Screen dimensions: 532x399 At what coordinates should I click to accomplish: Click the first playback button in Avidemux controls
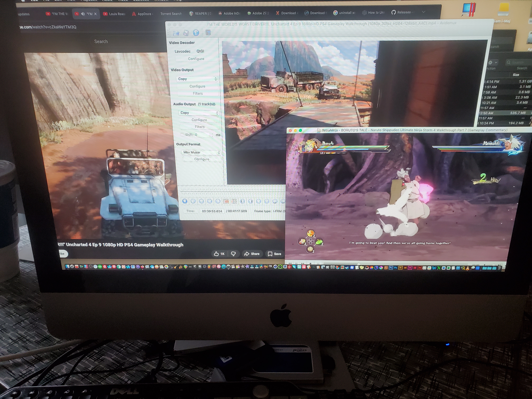(x=185, y=201)
